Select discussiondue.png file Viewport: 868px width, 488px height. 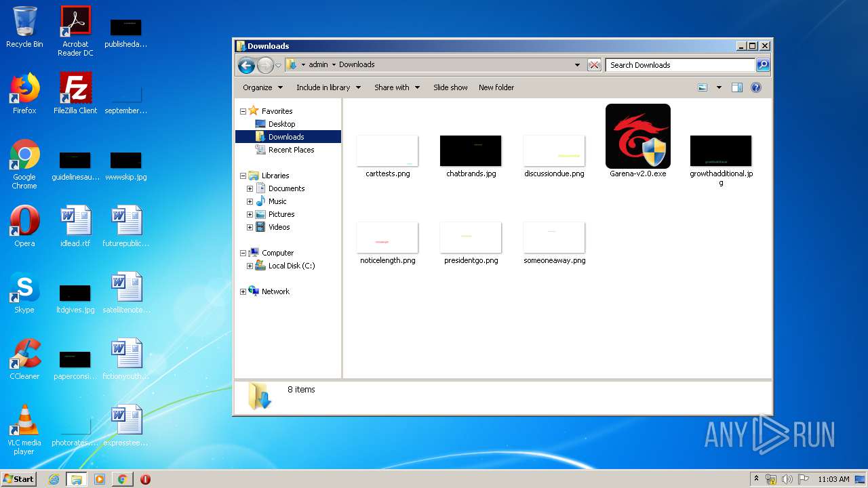coord(554,156)
